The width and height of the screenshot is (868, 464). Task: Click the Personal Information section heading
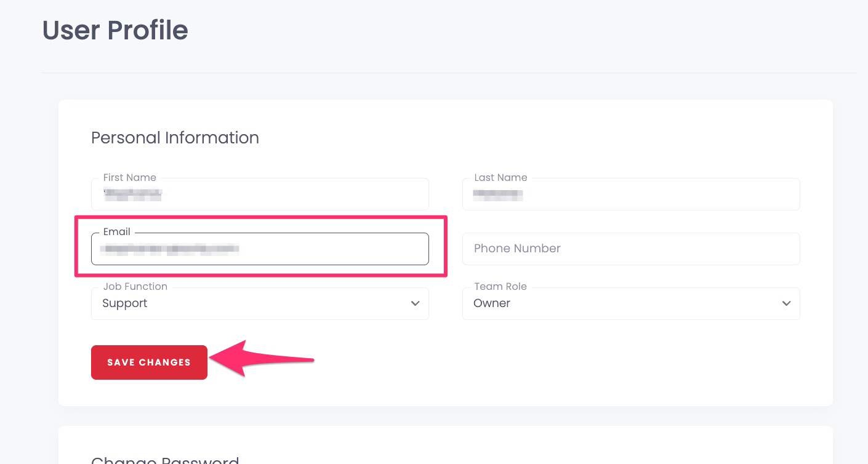[x=175, y=138]
